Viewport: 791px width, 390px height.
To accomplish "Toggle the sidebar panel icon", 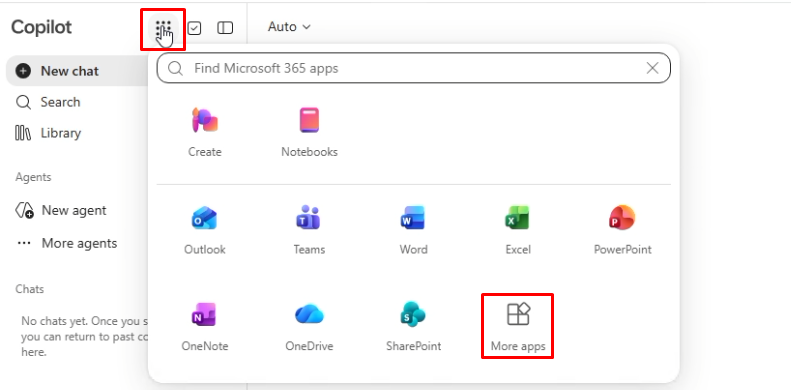I will (x=225, y=28).
